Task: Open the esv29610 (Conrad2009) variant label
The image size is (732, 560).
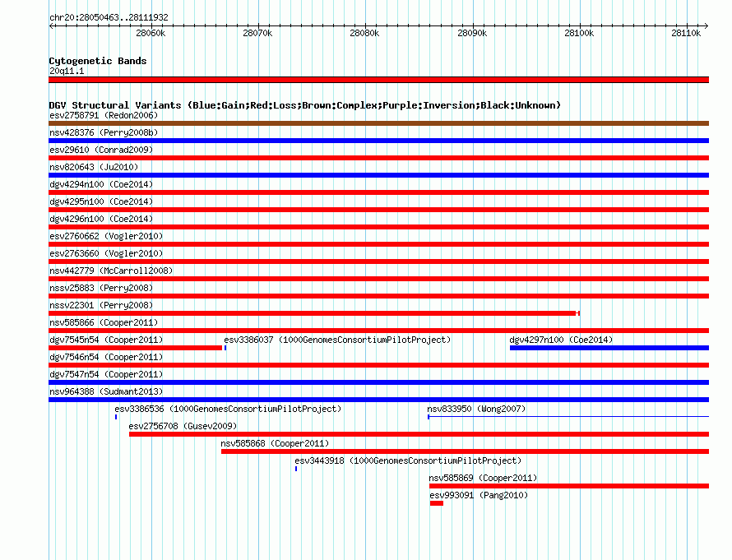Action: tap(101, 150)
